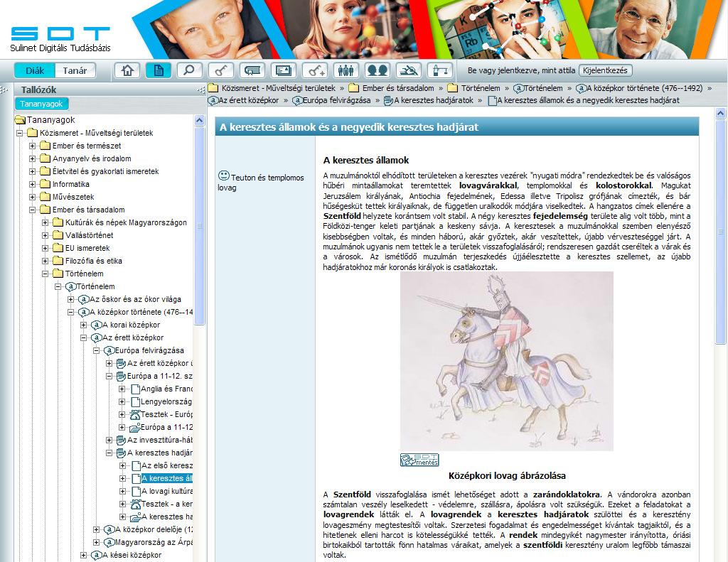
Task: Select breadcrumb A keresztes hadjáratok
Action: (x=433, y=100)
